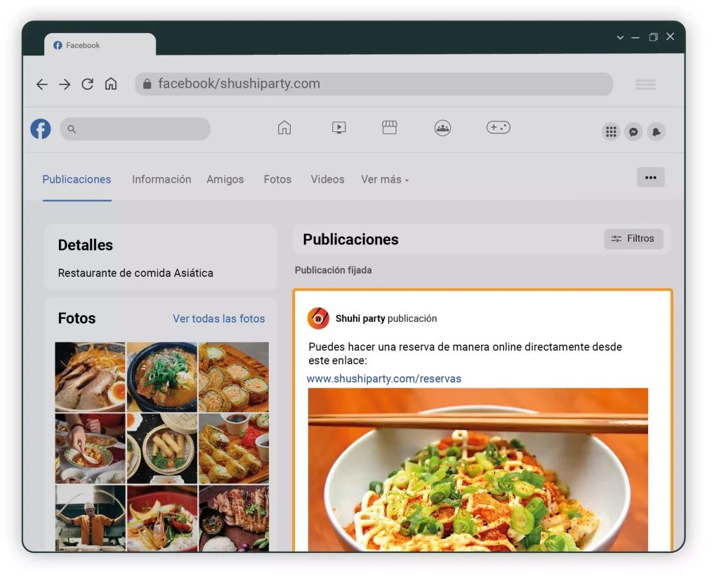The height and width of the screenshot is (588, 719).
Task: Click the Facebook favicon on the tab
Action: coord(58,46)
